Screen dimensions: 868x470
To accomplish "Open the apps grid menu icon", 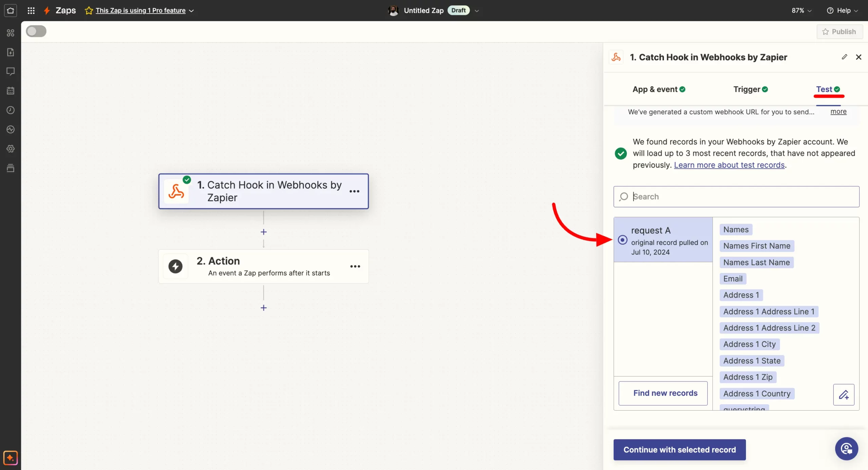I will 31,11.
